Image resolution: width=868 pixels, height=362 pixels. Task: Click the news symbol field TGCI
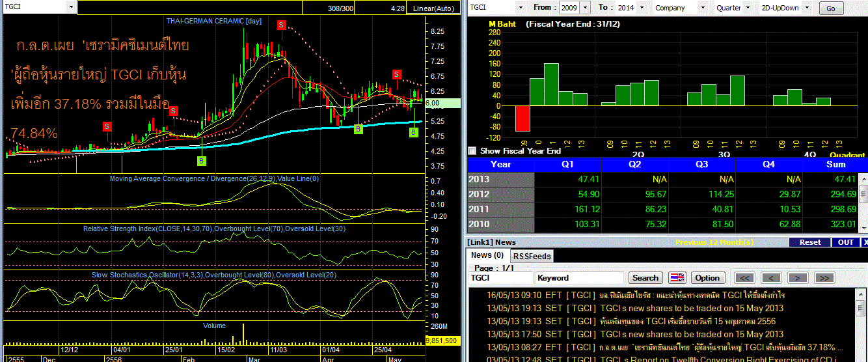(x=501, y=277)
